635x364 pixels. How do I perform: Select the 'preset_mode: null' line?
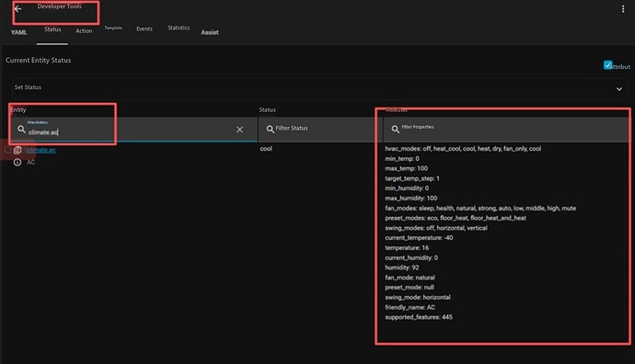click(x=410, y=288)
